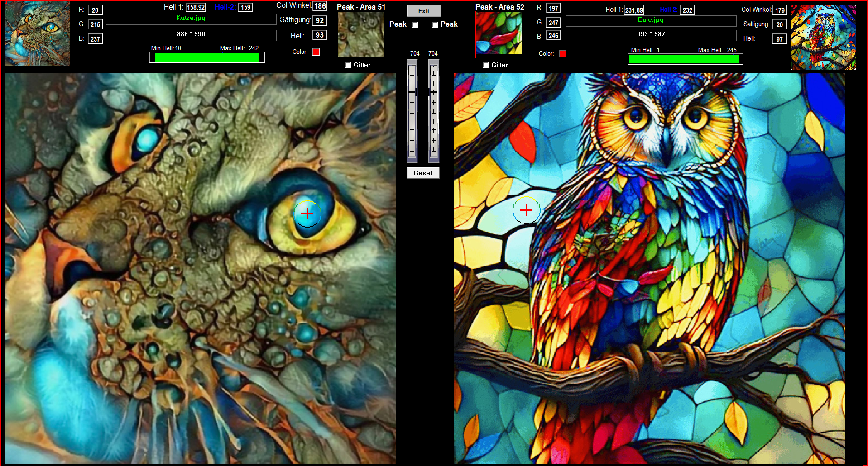
Task: Click the red Color swatch for Katze.jpg
Action: [317, 52]
